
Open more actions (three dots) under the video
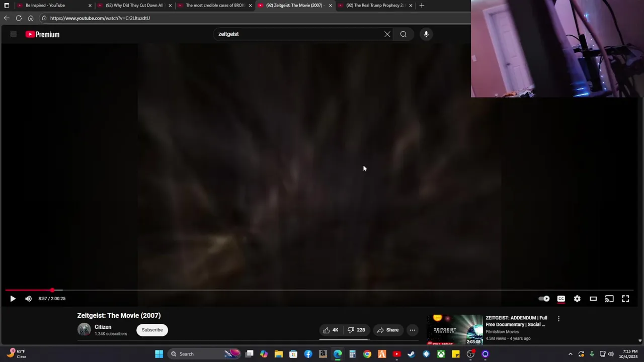tap(413, 330)
